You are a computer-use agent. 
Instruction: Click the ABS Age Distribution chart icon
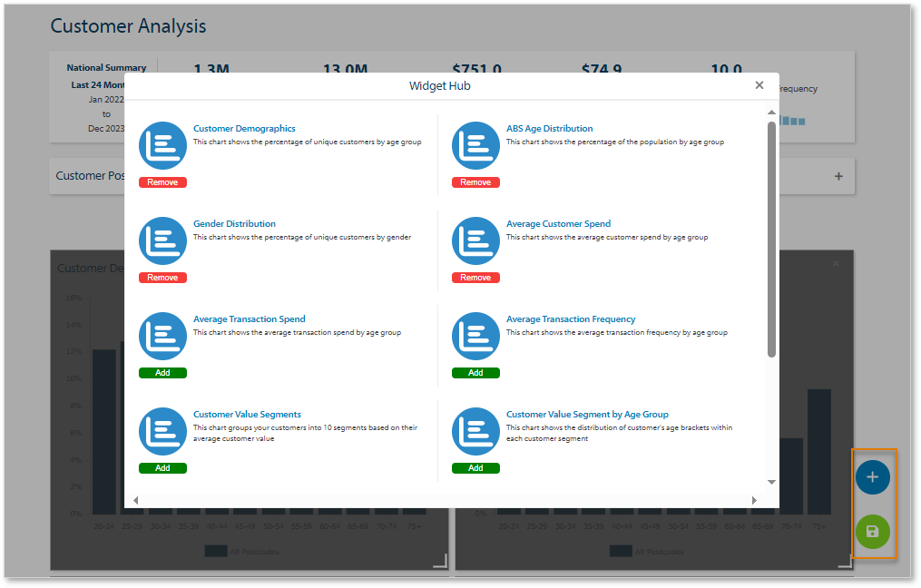pyautogui.click(x=475, y=146)
